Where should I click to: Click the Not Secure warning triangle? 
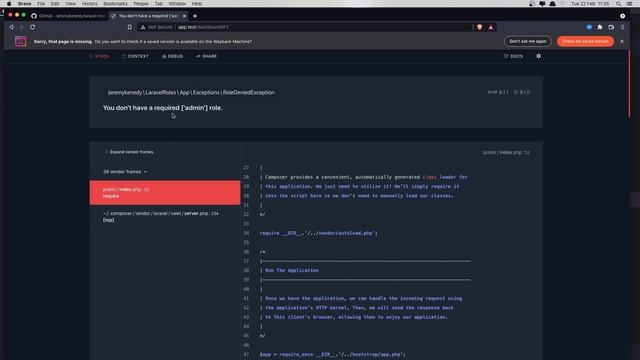click(x=143, y=27)
